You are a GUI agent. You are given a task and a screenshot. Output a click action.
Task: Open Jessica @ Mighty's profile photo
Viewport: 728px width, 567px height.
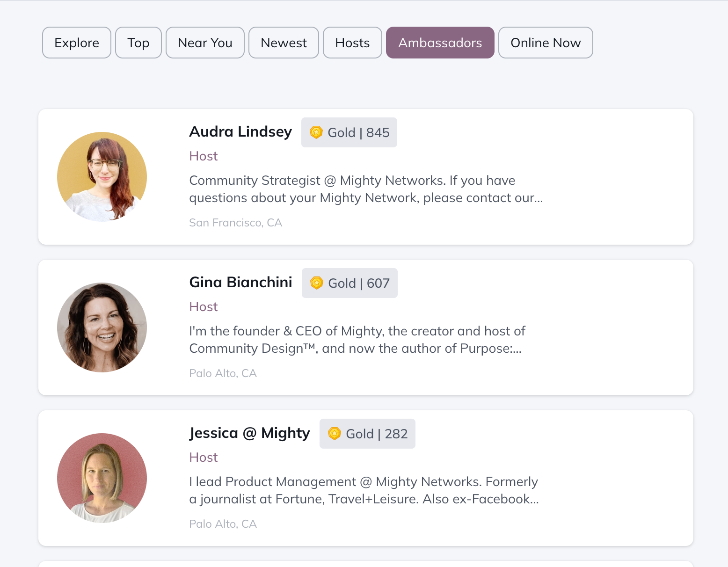click(102, 478)
